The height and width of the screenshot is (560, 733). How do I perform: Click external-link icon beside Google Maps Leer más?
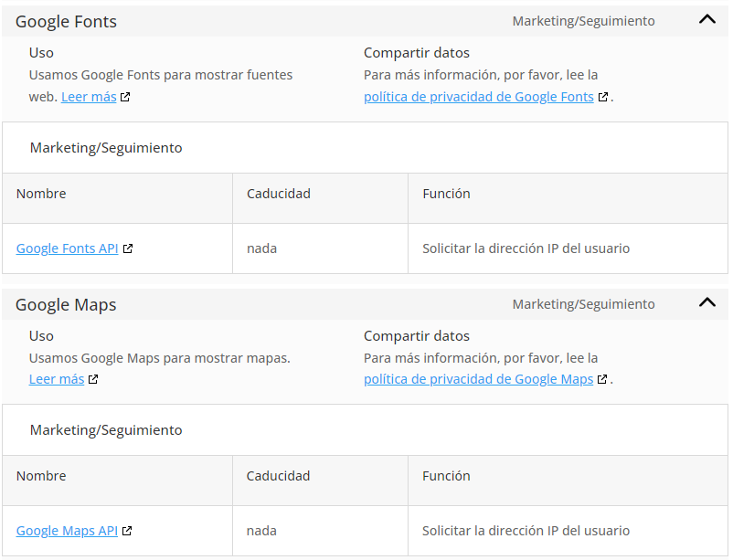93,379
